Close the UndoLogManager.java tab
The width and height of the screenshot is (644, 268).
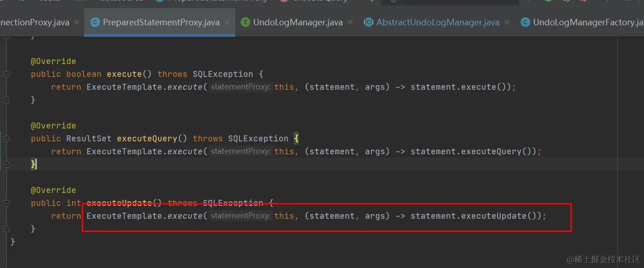click(x=351, y=22)
